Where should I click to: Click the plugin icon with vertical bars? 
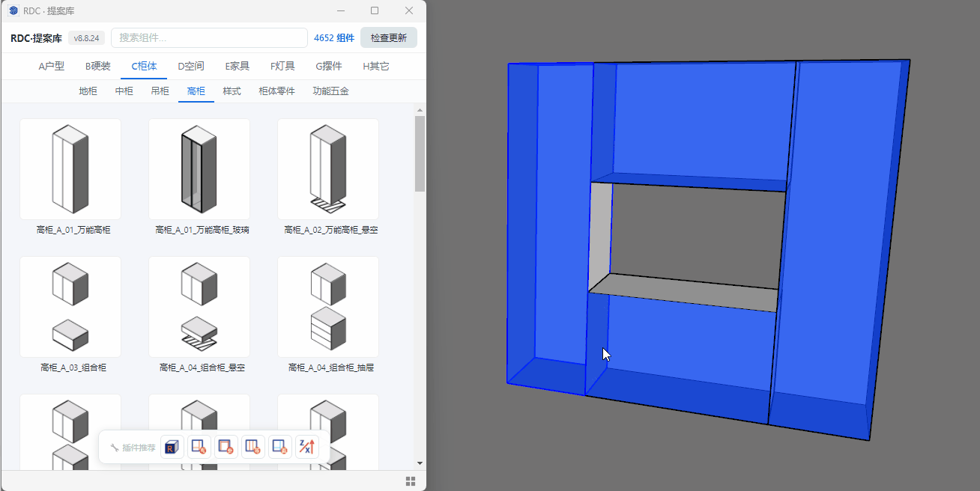pyautogui.click(x=253, y=447)
